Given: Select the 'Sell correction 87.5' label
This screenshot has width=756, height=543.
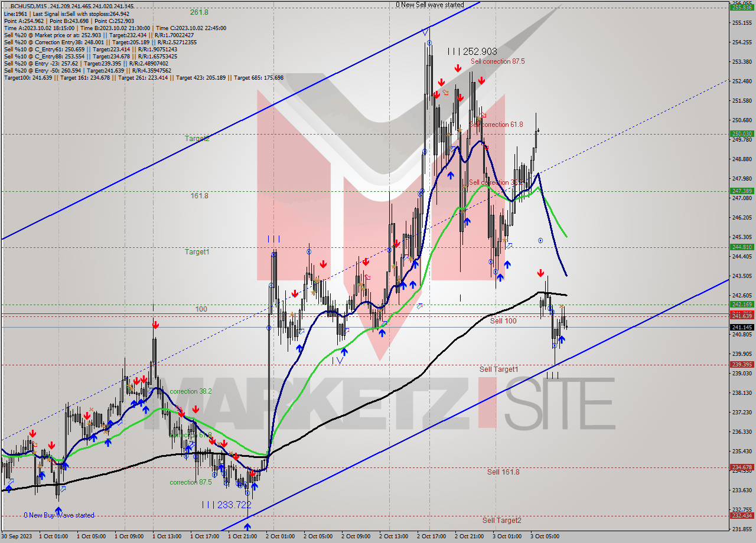Looking at the screenshot, I should point(497,61).
